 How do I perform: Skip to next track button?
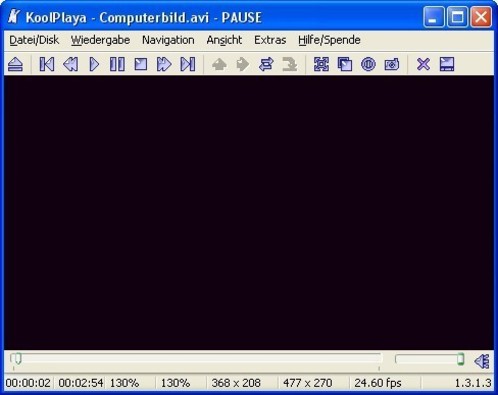188,64
